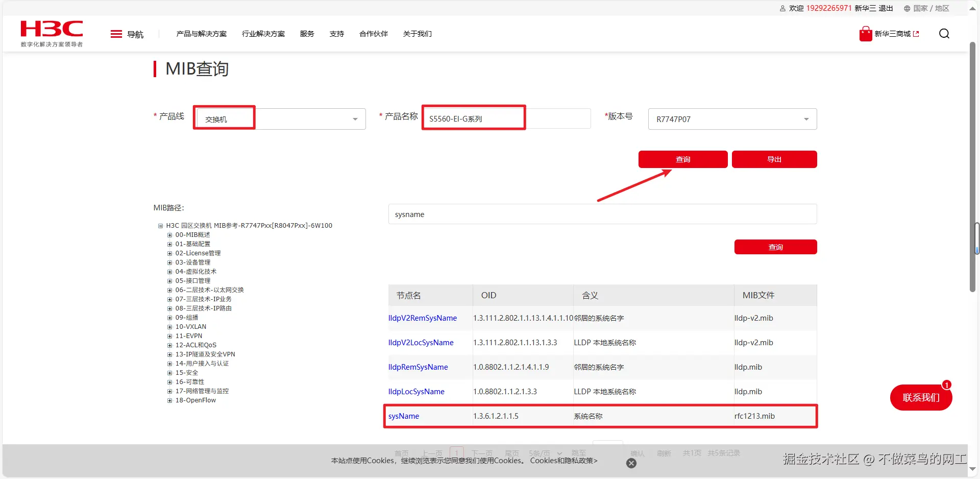Open the 合作伙伴 menu
This screenshot has width=980, height=479.
coord(374,34)
